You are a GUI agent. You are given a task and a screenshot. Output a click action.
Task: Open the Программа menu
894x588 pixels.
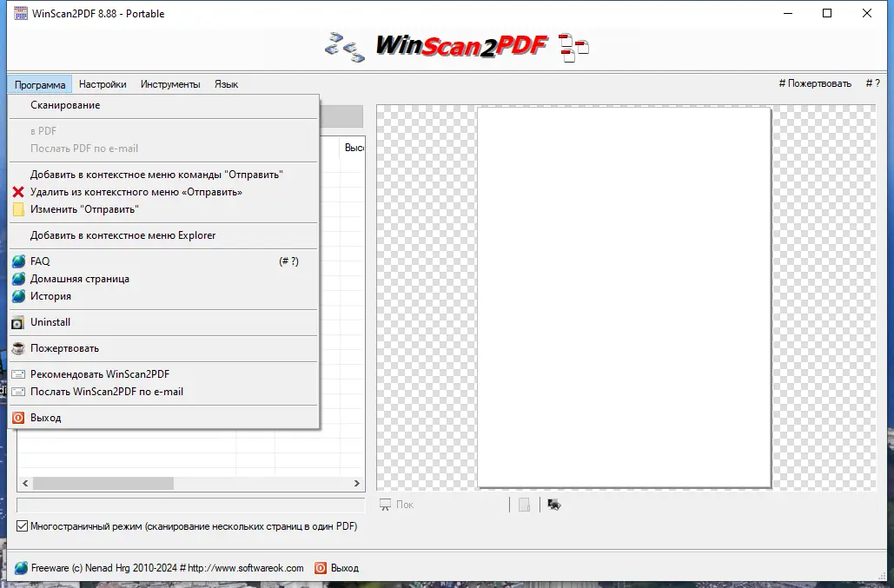click(40, 84)
